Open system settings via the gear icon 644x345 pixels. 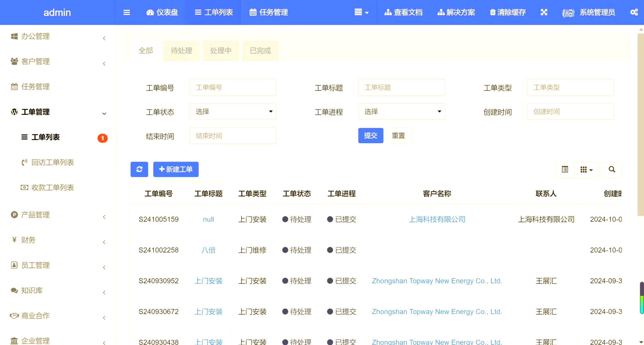click(x=634, y=12)
